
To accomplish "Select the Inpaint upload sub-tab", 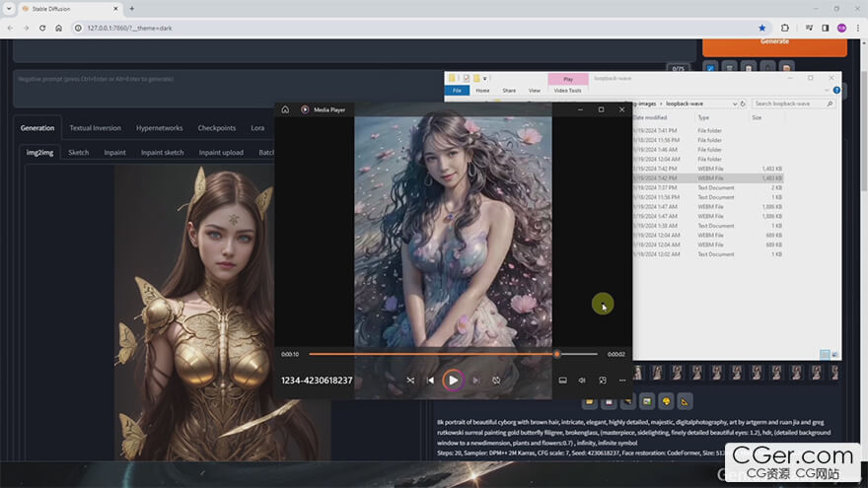I will coord(221,152).
